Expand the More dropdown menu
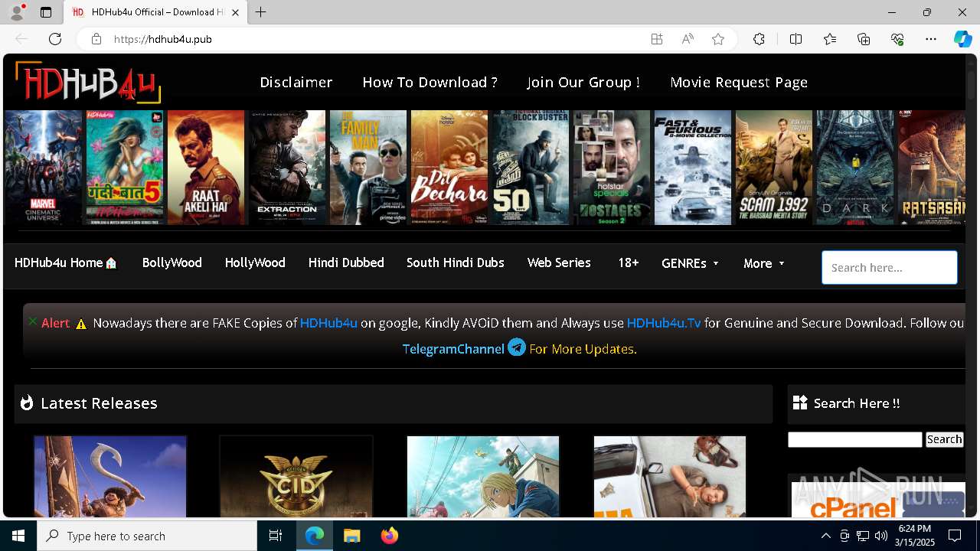The height and width of the screenshot is (551, 980). click(x=764, y=263)
